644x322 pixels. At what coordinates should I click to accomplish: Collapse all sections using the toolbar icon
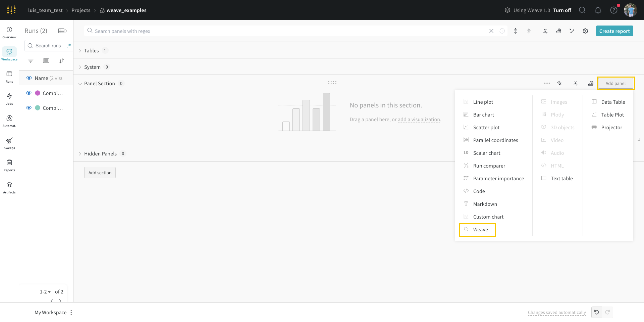click(529, 31)
